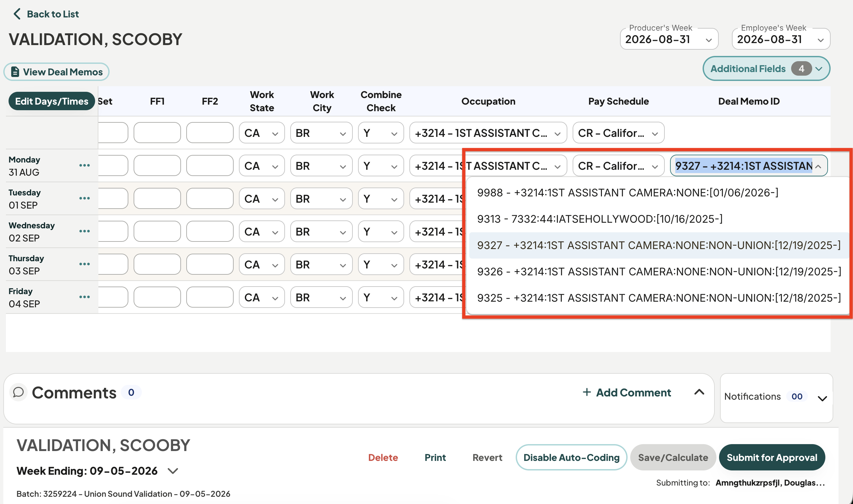Screen dimensions: 853x504
Task: Click the FF1 field in Monday row
Action: pos(157,166)
